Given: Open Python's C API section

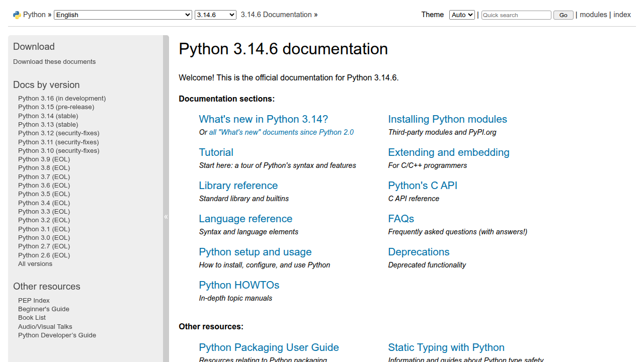Looking at the screenshot, I should (423, 186).
